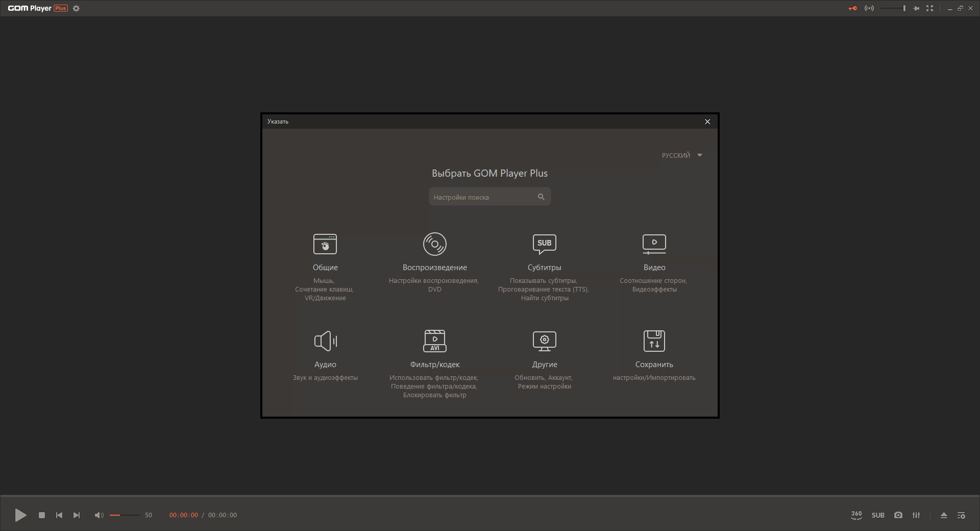Screen dimensions: 980x531
Task: Minimize the GOM Player window
Action: pyautogui.click(x=950, y=8)
